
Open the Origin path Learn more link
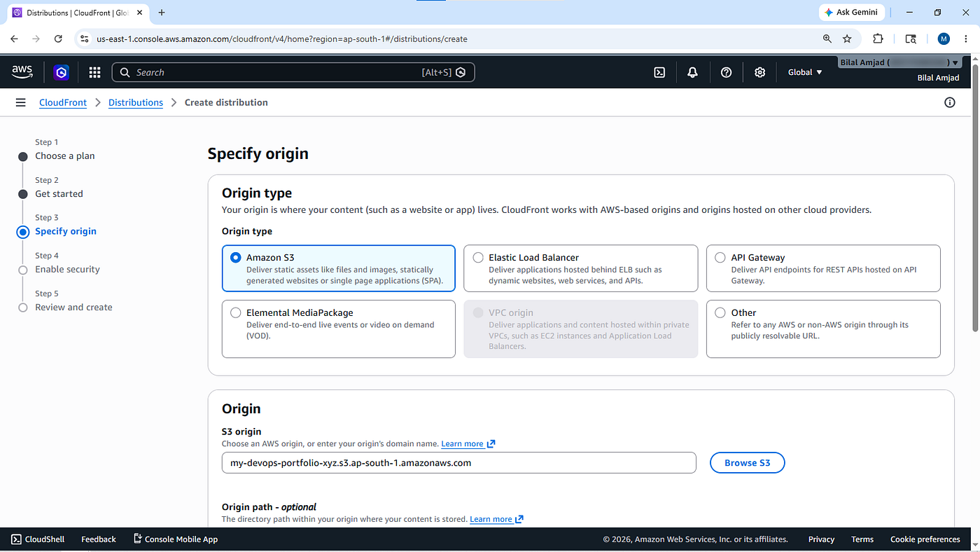(497, 519)
